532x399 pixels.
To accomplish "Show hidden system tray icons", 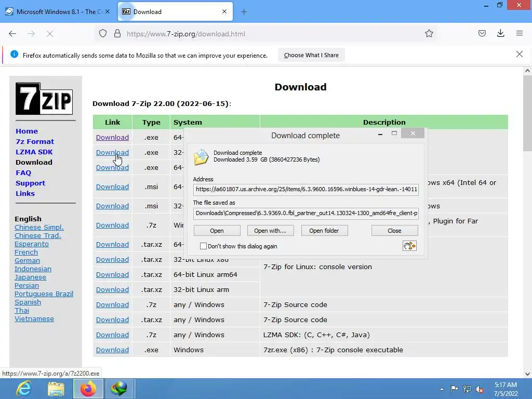I will click(x=442, y=389).
